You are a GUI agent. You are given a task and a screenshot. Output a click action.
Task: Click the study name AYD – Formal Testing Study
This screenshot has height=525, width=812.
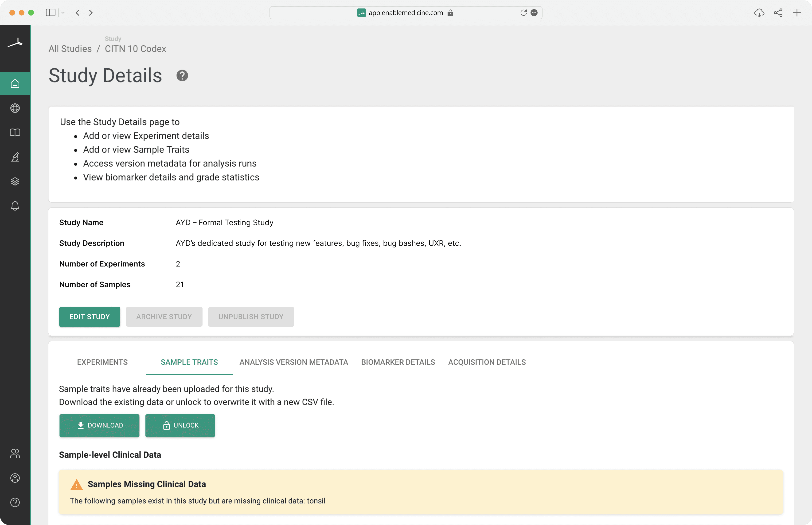(225, 223)
